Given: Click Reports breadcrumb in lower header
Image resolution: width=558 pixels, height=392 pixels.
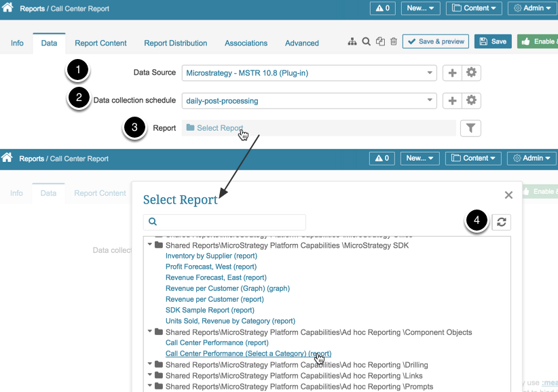Looking at the screenshot, I should pyautogui.click(x=31, y=159).
